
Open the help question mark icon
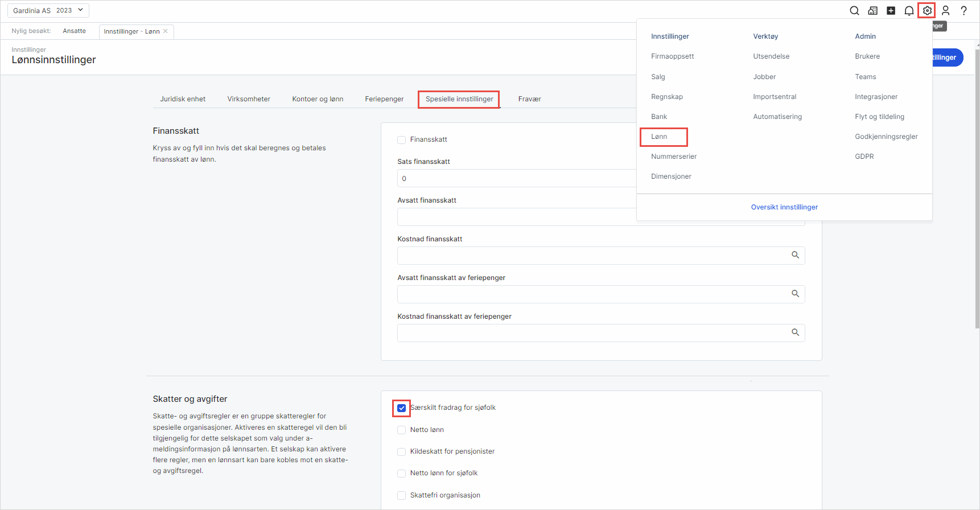963,11
